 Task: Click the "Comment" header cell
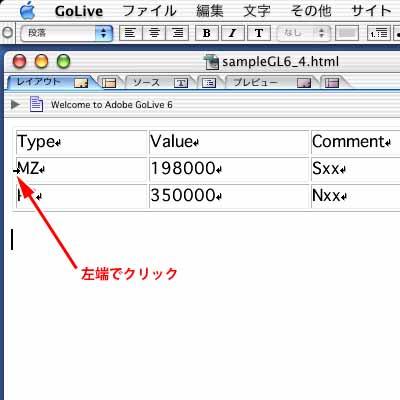point(356,142)
